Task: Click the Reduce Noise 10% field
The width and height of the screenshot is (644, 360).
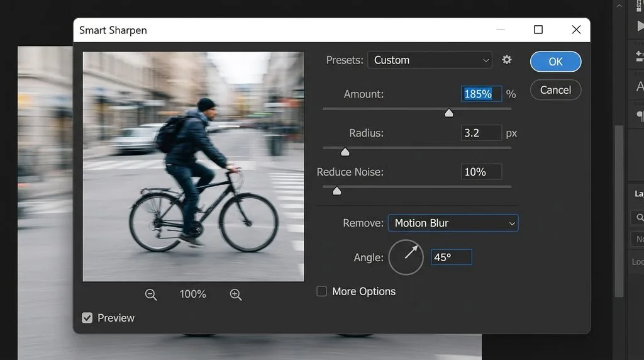Action: click(481, 172)
